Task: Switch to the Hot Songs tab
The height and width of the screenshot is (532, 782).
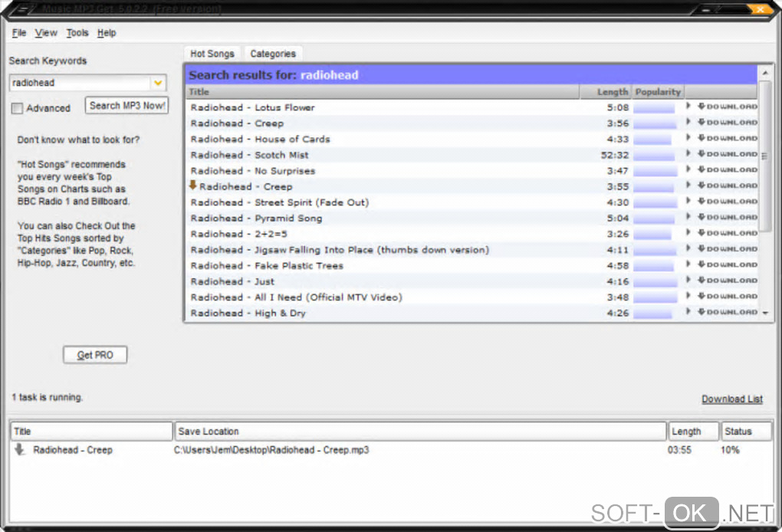Action: pos(212,54)
